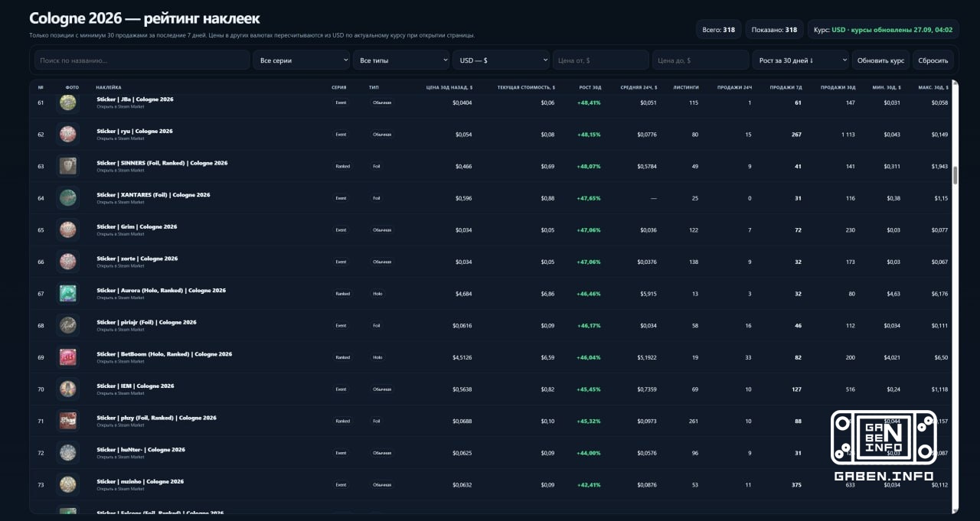Click the Обычная badge in Grim row

[x=382, y=230]
